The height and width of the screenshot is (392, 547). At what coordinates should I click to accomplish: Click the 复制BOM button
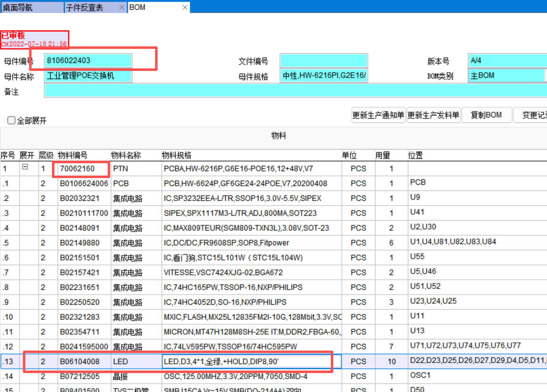point(486,115)
